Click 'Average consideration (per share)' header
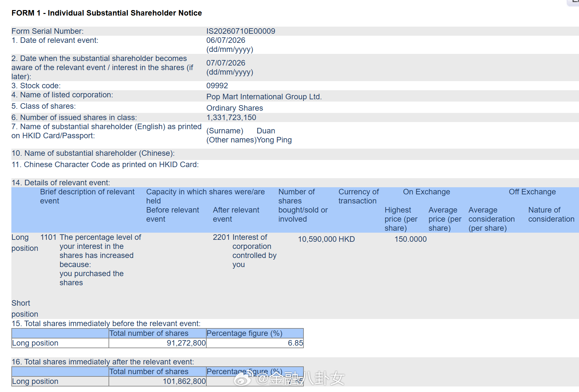 (x=492, y=219)
